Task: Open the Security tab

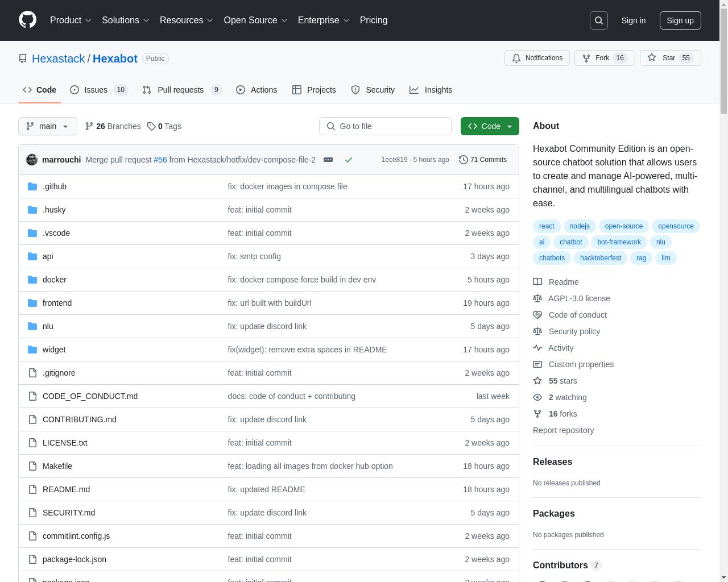Action: (373, 90)
